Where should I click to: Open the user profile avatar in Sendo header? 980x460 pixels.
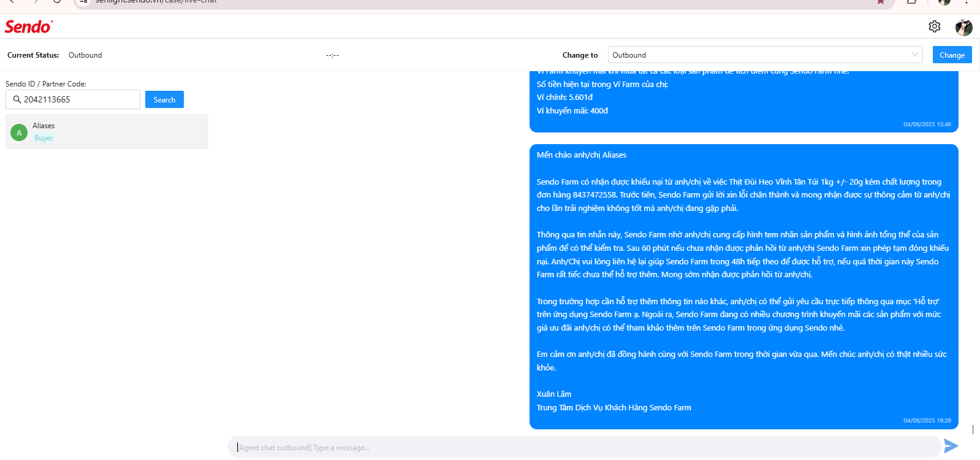click(963, 27)
